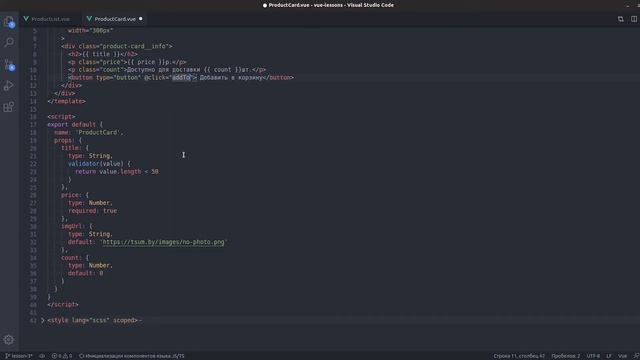Click the product-card__info class value

(136, 46)
